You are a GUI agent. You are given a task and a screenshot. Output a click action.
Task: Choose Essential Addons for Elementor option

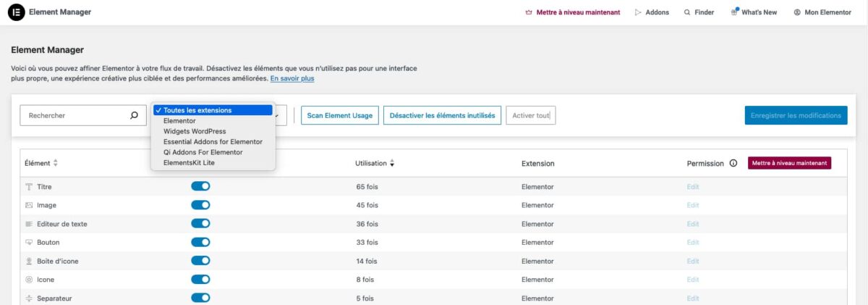[x=213, y=142]
